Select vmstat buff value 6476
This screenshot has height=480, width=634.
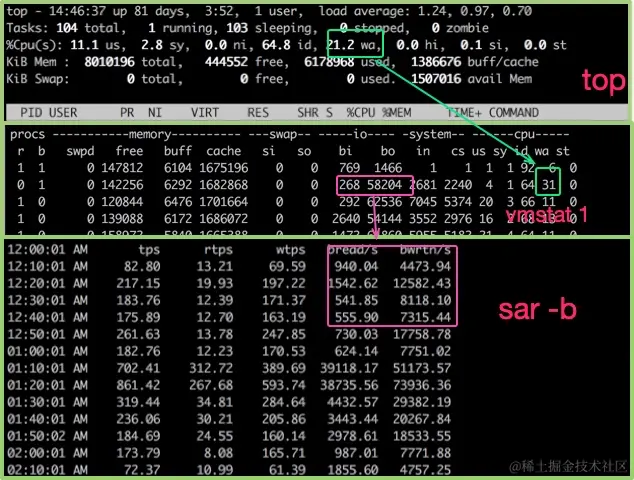tap(178, 202)
